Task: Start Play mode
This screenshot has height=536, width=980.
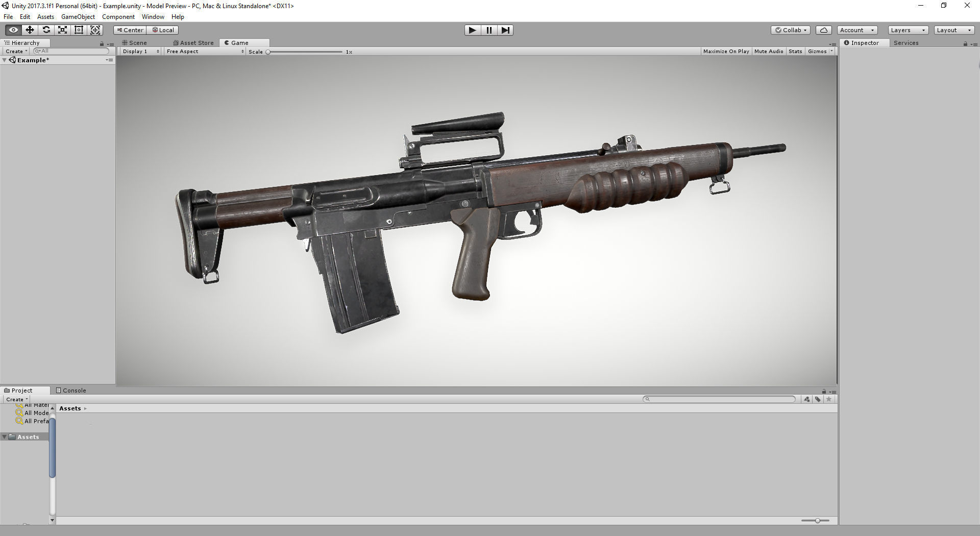Action: click(473, 30)
